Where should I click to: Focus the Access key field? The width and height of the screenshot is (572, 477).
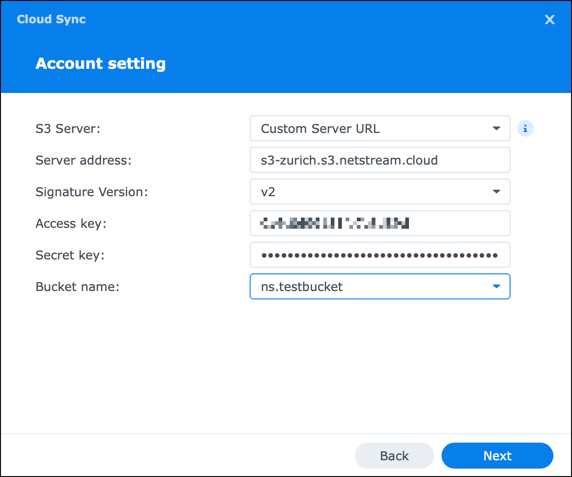tap(380, 223)
